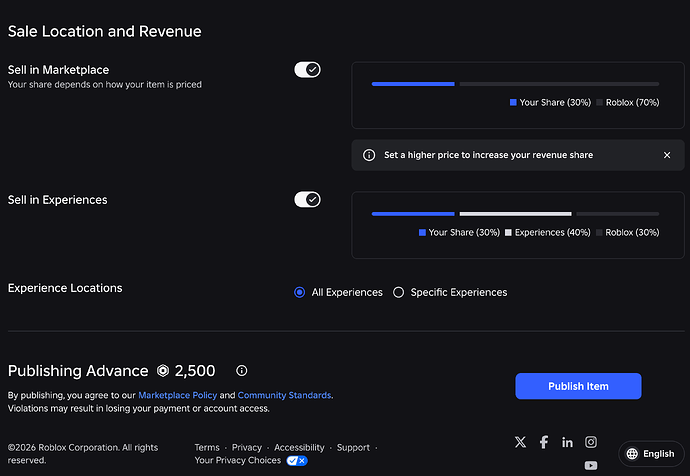The height and width of the screenshot is (476, 690).
Task: Open the Instagram social link
Action: point(591,442)
